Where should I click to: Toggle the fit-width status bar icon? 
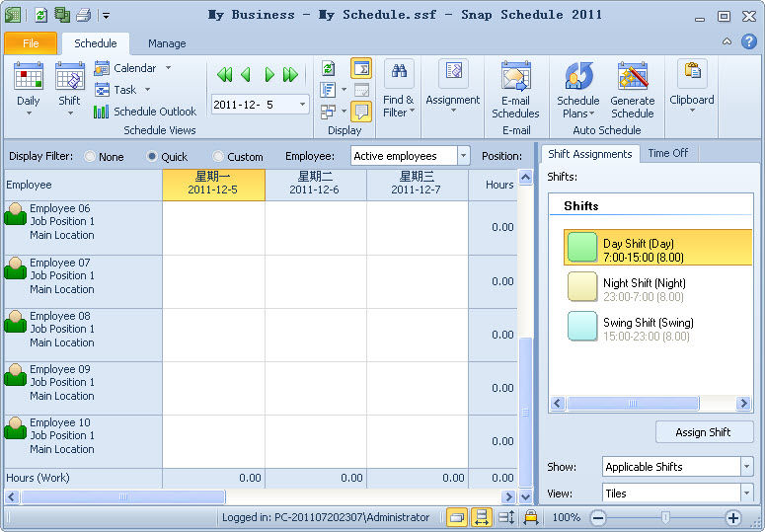[481, 517]
